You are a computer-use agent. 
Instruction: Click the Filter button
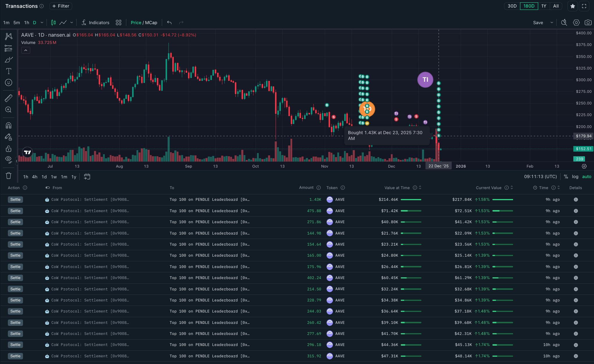click(61, 6)
